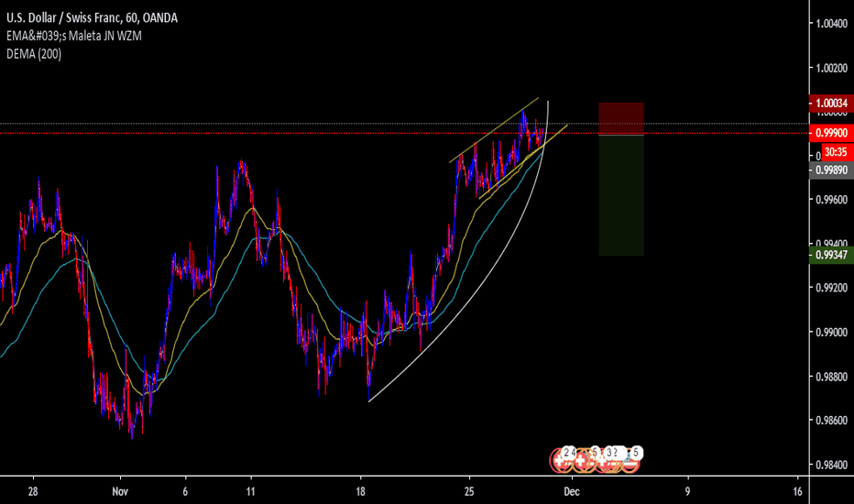
Task: Click the 30:35 countdown timer label
Action: [834, 152]
